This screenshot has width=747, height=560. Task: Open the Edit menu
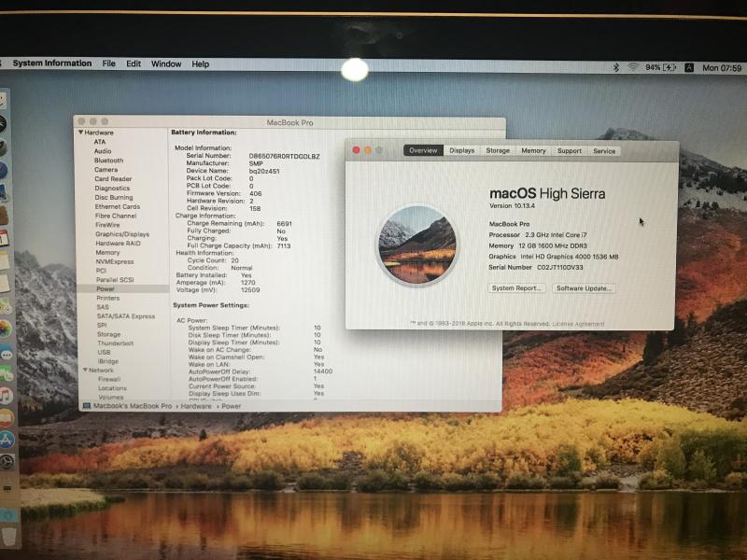coord(134,63)
